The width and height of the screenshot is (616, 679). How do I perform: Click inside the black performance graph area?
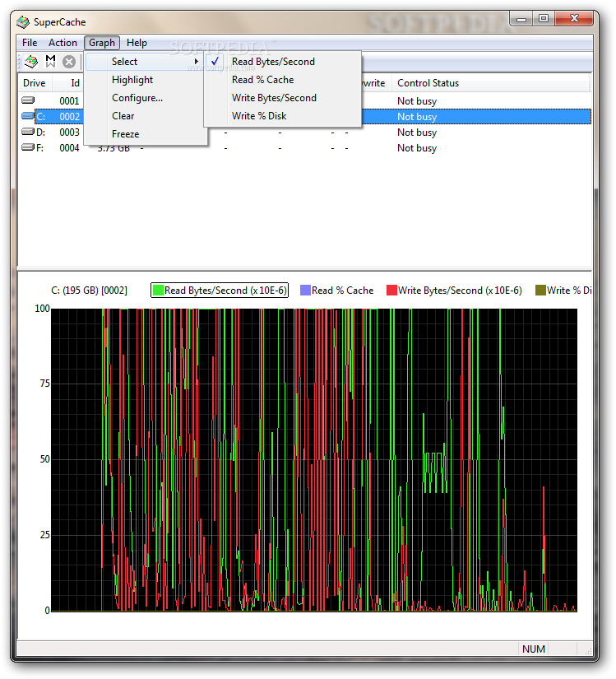[x=314, y=460]
